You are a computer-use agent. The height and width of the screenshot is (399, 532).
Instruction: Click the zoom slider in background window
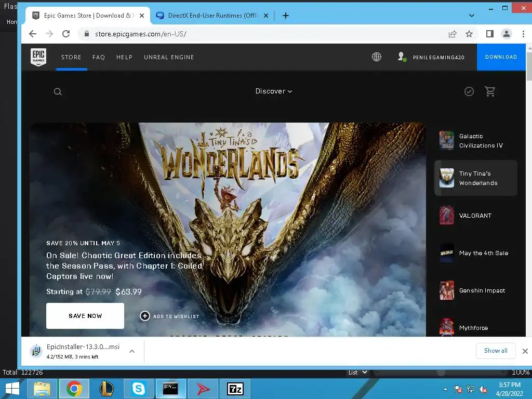point(441,373)
